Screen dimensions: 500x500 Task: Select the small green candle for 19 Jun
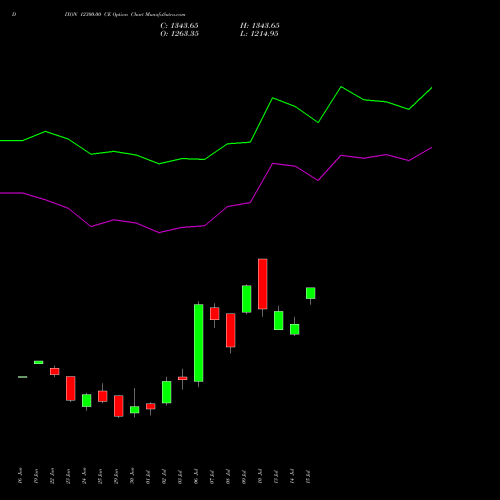click(x=39, y=362)
